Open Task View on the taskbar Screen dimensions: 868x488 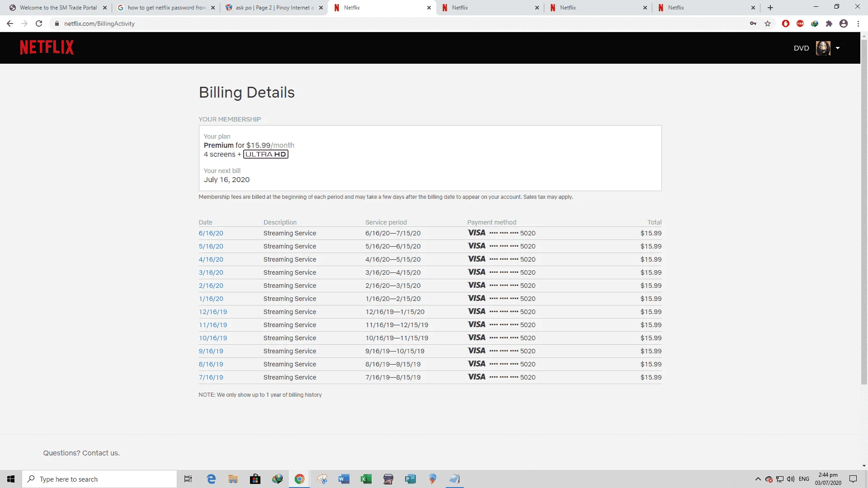click(188, 479)
